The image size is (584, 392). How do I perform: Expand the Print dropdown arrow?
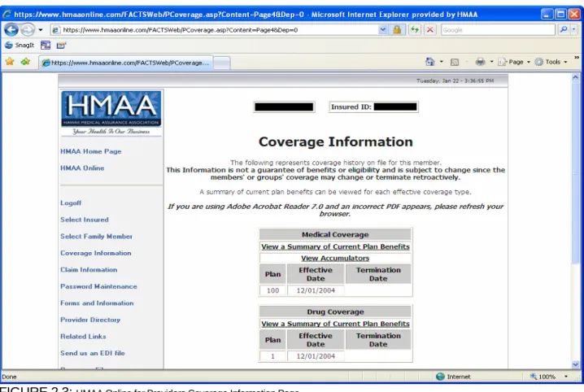[x=491, y=62]
